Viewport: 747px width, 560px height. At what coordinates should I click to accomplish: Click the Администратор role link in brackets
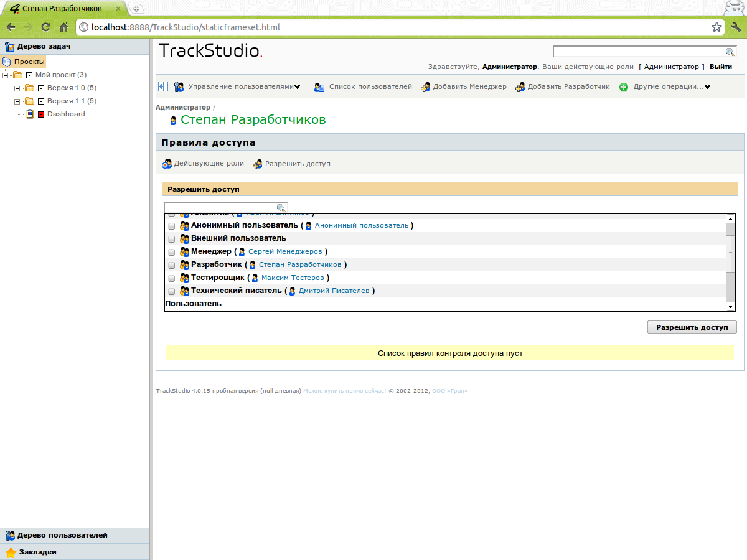click(672, 67)
